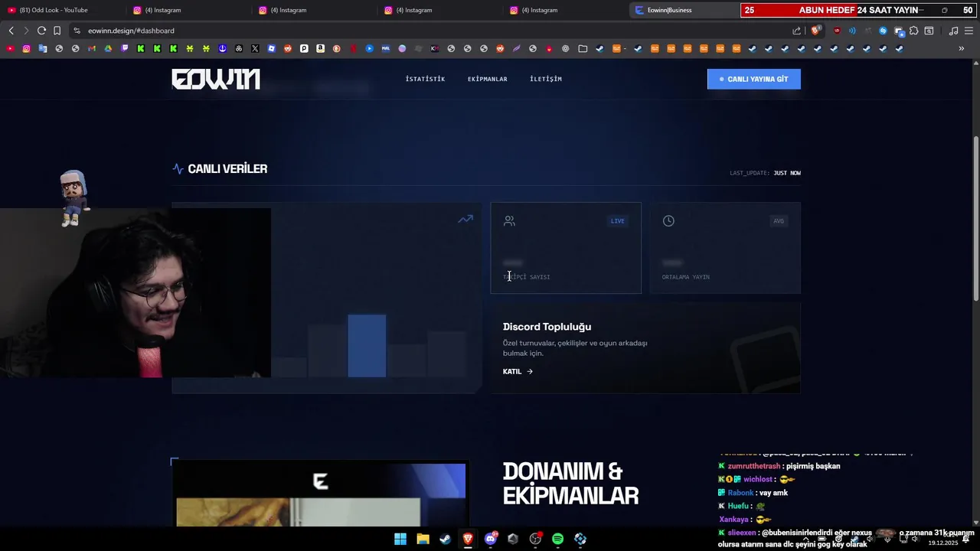Open EKİPMANLAR nav link
This screenshot has height=551, width=980.
488,79
